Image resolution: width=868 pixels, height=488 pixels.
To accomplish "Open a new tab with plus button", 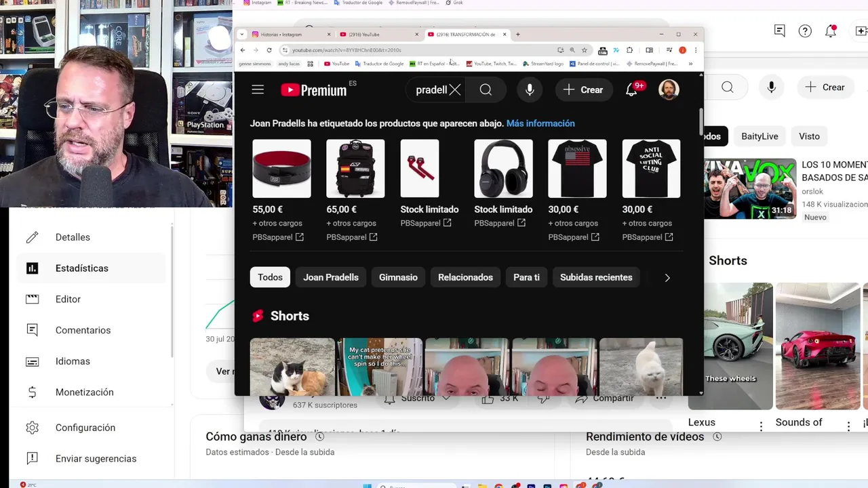I will point(518,35).
